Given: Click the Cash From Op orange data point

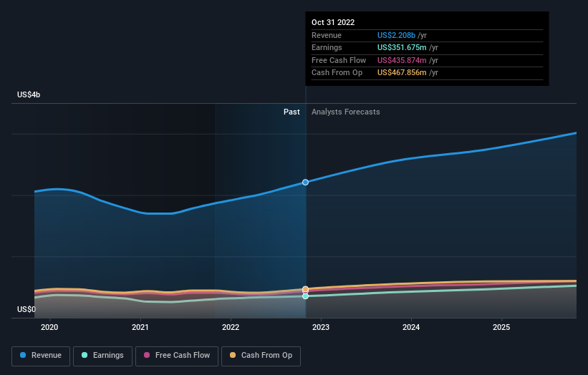Looking at the screenshot, I should pos(305,289).
